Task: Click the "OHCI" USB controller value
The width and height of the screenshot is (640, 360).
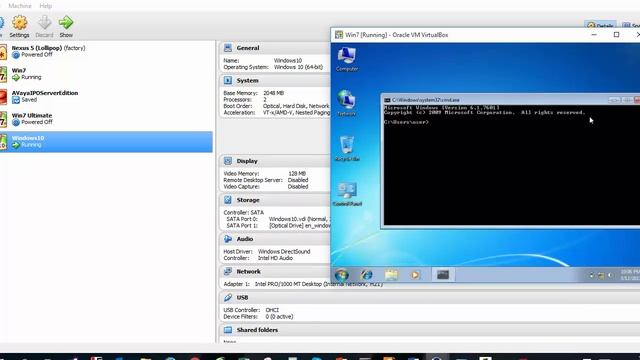Action: 272,310
